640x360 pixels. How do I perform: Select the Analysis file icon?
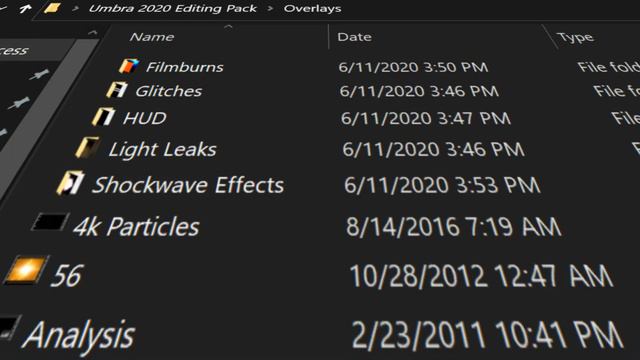[9, 328]
